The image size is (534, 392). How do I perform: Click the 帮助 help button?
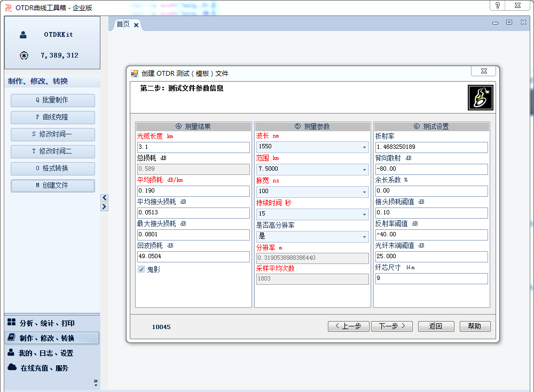475,326
